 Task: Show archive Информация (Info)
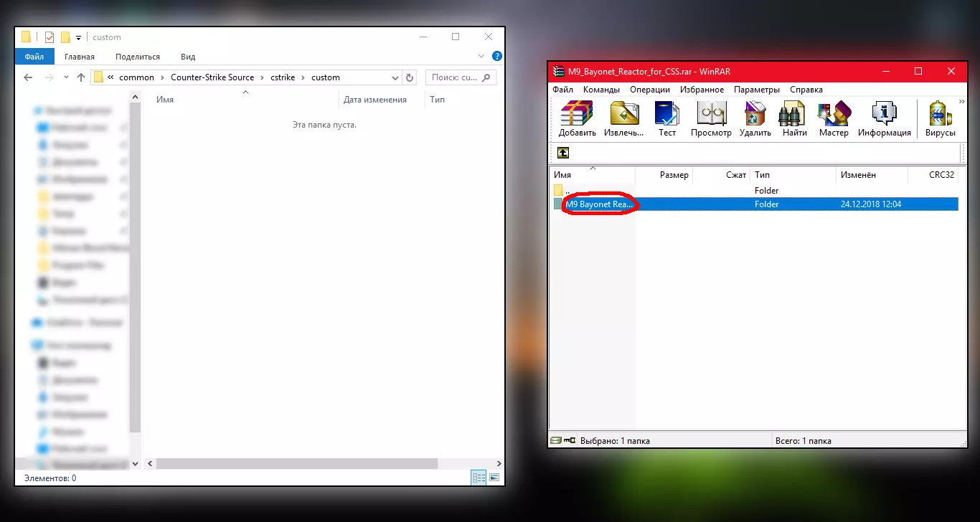click(x=885, y=113)
